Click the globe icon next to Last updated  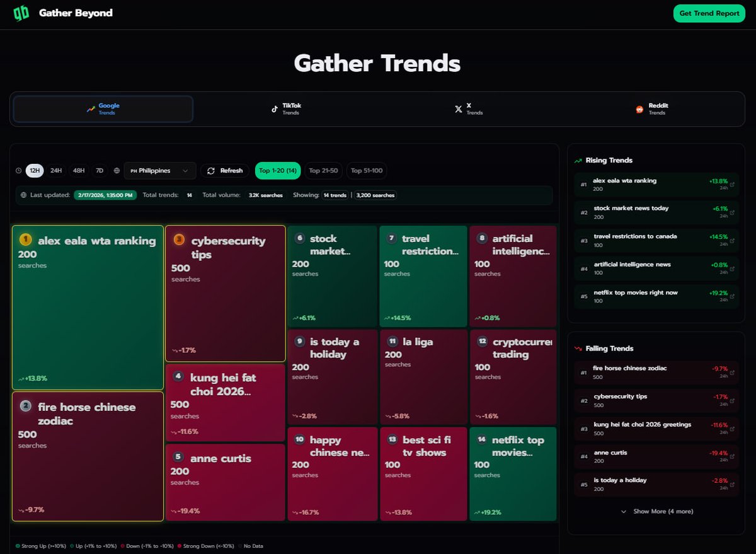point(24,195)
